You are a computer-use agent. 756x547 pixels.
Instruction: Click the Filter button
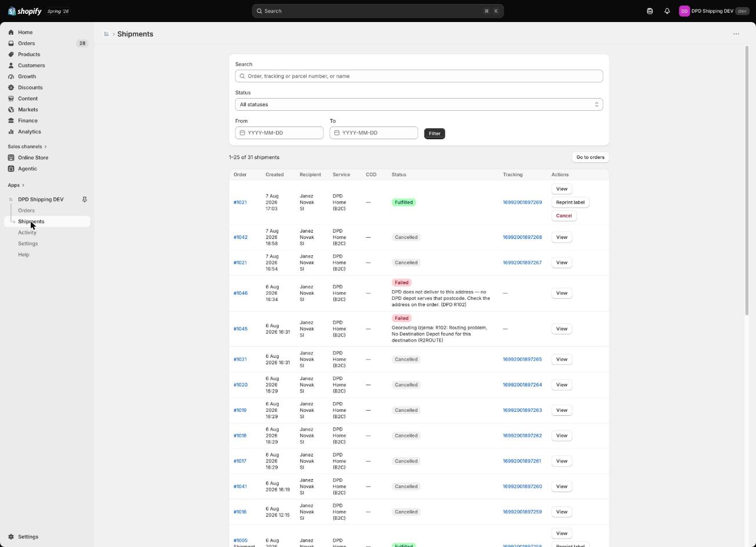pyautogui.click(x=434, y=133)
